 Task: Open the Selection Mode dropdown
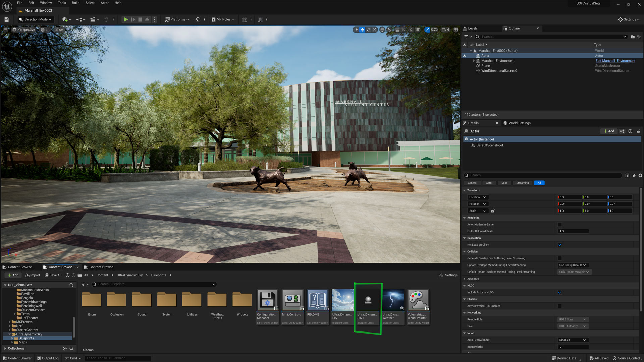tap(36, 20)
